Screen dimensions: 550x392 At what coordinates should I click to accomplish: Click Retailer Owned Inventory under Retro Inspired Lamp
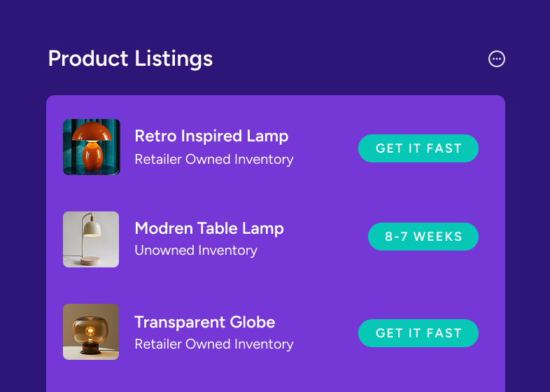click(x=213, y=160)
